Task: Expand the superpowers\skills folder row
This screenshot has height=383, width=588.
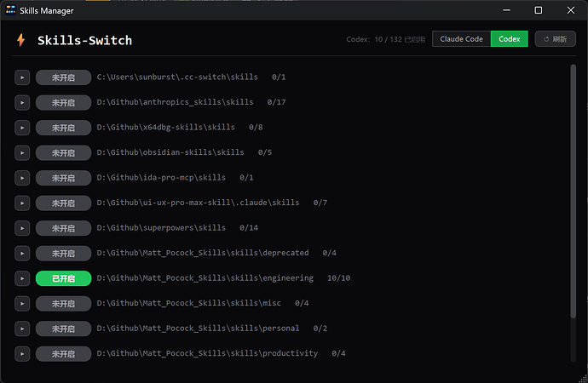Action: (x=22, y=228)
